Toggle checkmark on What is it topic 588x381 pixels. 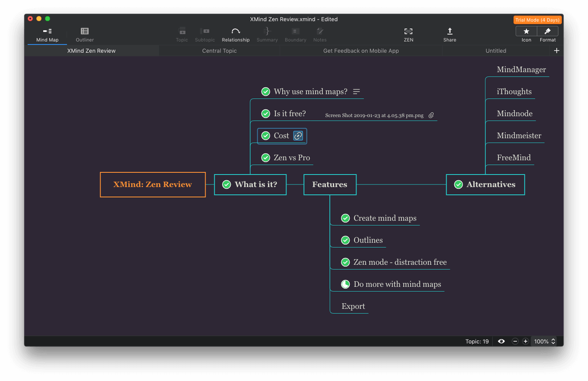(226, 185)
